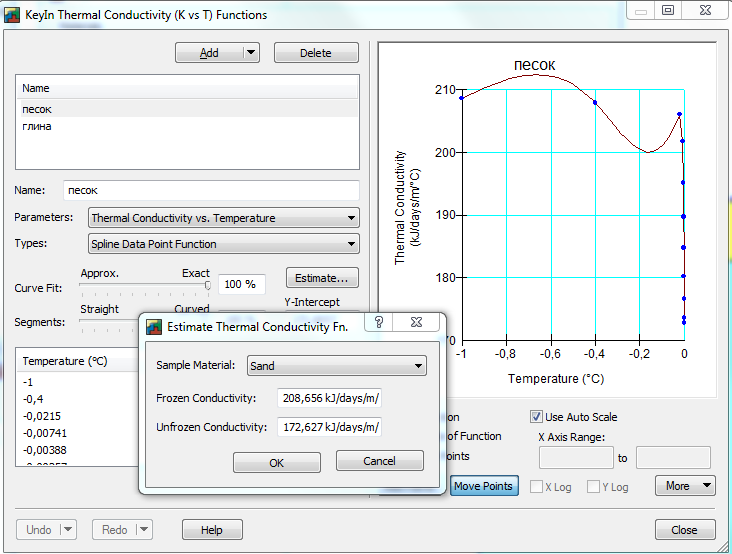Open the More dropdown button
The image size is (732, 554).
pos(685,486)
